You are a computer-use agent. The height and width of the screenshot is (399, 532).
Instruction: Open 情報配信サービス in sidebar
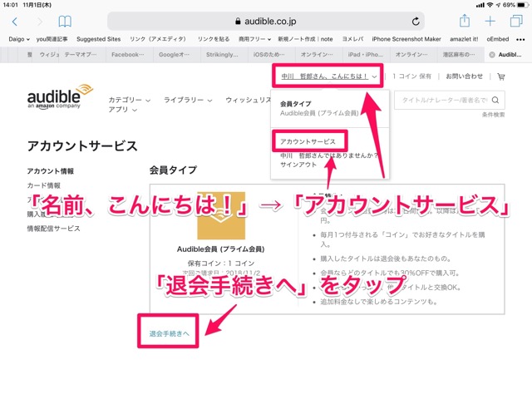54,229
